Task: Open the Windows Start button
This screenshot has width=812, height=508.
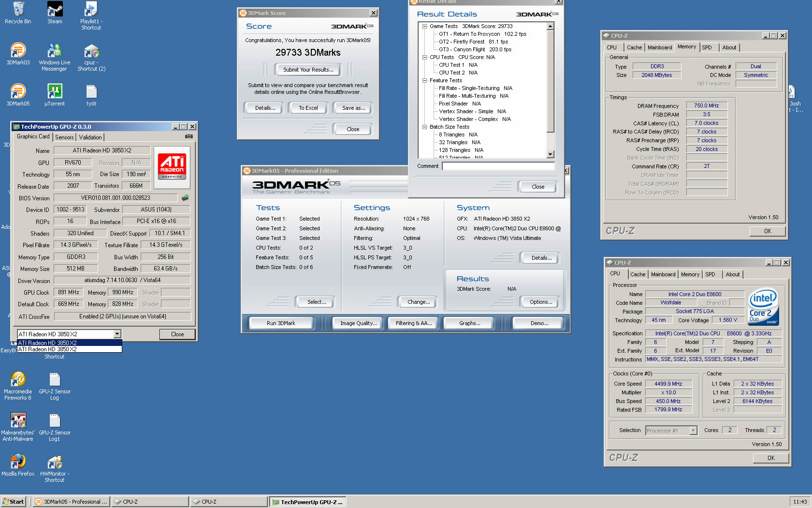Action: (x=13, y=502)
